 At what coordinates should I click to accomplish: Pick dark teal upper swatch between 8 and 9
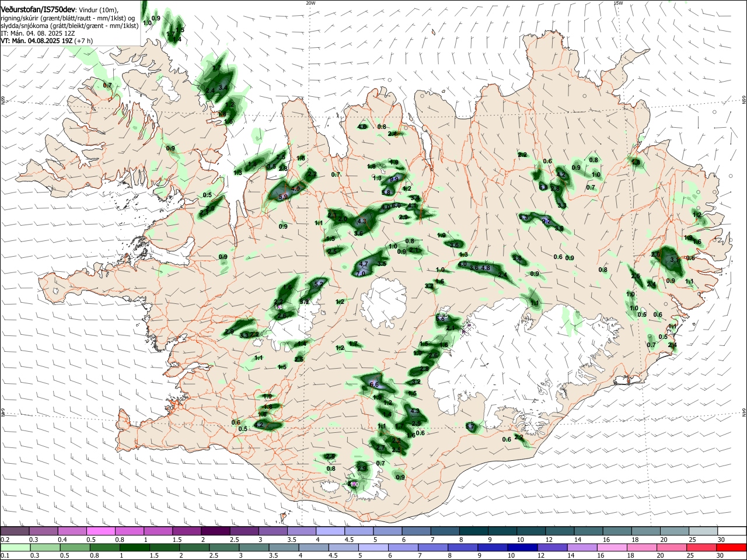pyautogui.click(x=474, y=531)
